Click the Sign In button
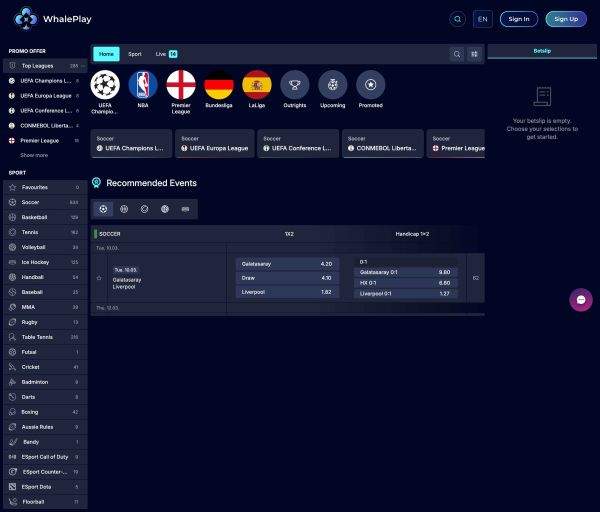This screenshot has width=600, height=512. [x=518, y=19]
